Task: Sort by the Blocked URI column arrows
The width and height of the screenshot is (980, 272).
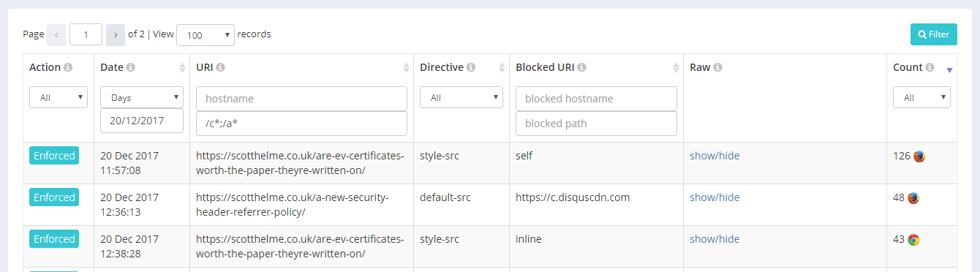Action: pyautogui.click(x=676, y=68)
